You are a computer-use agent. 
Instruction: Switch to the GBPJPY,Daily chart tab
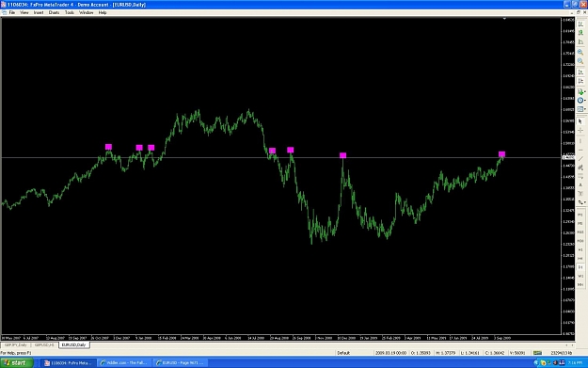pyautogui.click(x=15, y=344)
